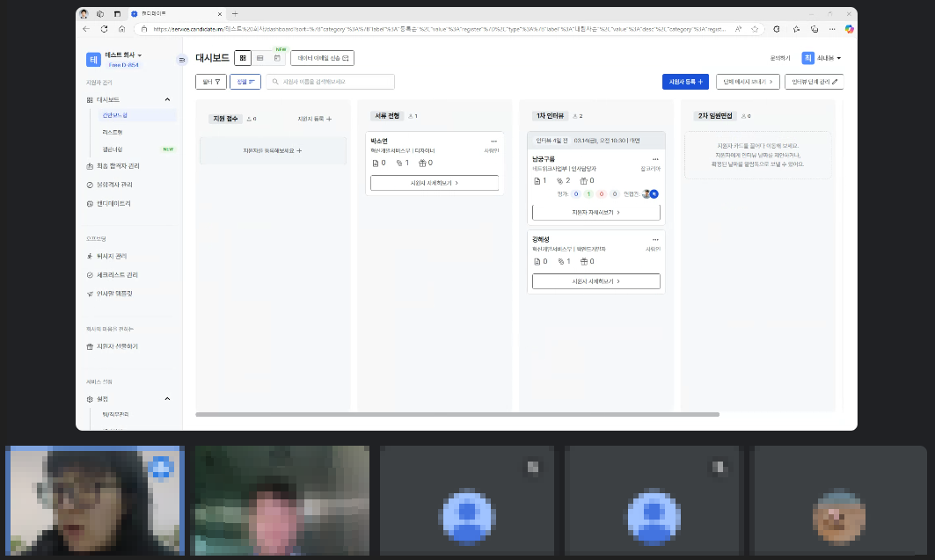The image size is (935, 560).
Task: Click interview schedule banner on 남궁구름 card
Action: 595,141
